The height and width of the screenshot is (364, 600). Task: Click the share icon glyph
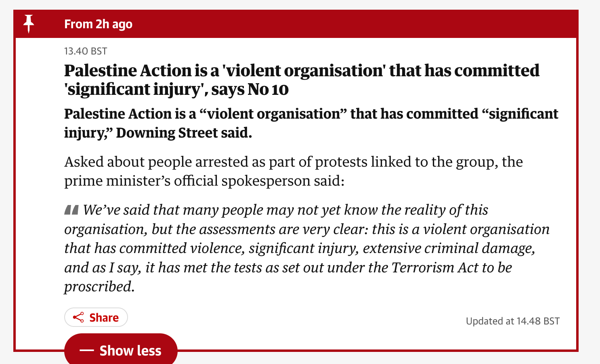(x=78, y=318)
